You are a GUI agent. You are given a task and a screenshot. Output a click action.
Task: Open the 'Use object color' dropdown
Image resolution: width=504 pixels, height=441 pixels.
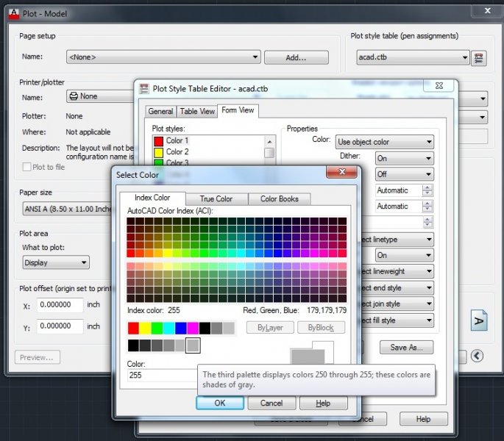[x=384, y=142]
